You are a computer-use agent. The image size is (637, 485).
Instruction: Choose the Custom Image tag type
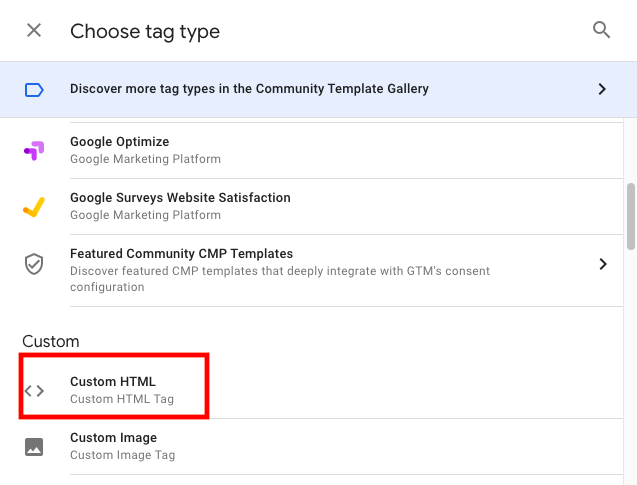pos(346,446)
